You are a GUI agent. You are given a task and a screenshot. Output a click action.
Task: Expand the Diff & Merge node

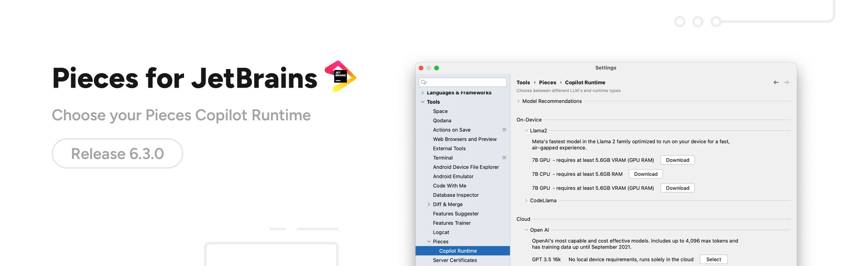[x=429, y=204]
